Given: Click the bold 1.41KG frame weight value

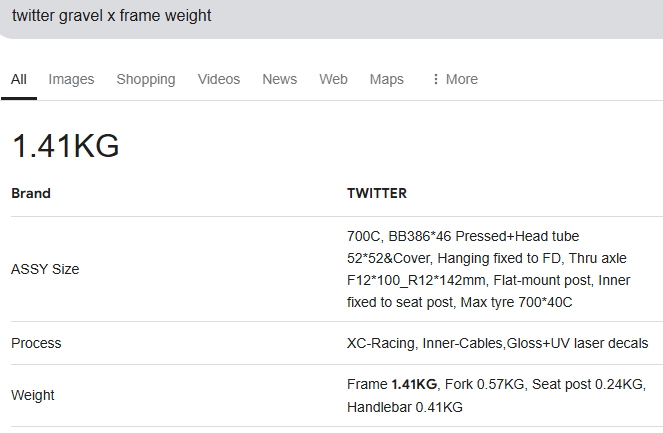Looking at the screenshot, I should [414, 384].
